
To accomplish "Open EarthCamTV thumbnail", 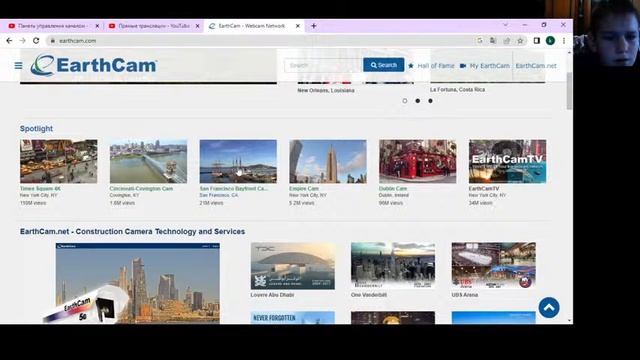I will [507, 161].
